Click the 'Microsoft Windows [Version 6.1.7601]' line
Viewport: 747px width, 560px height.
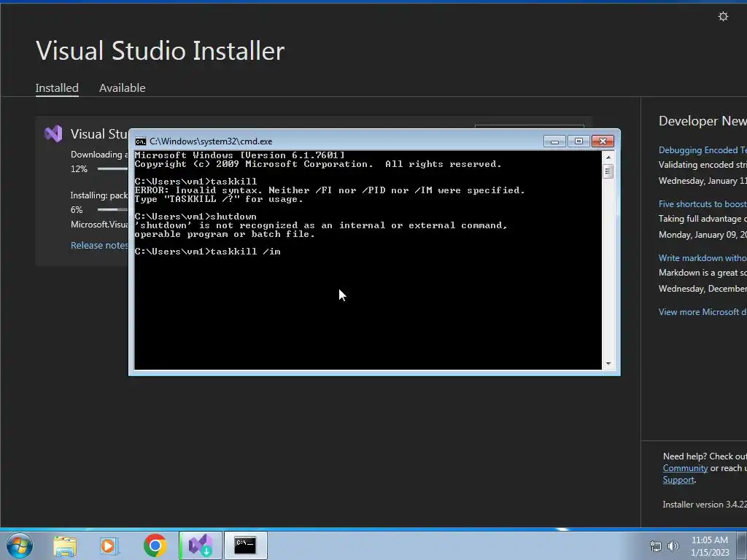(239, 155)
